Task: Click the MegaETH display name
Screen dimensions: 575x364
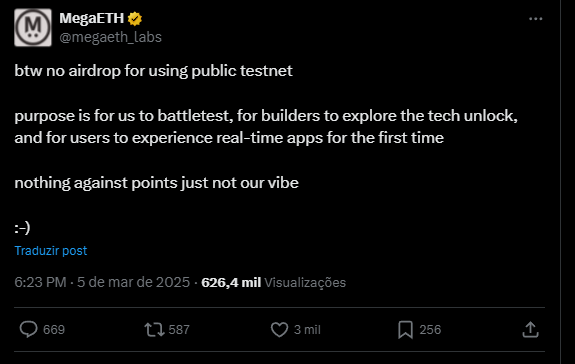Action: (x=92, y=18)
